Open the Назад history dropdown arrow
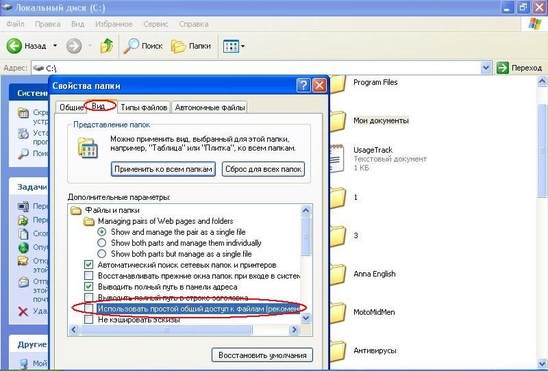This screenshot has width=548, height=371. tap(55, 46)
